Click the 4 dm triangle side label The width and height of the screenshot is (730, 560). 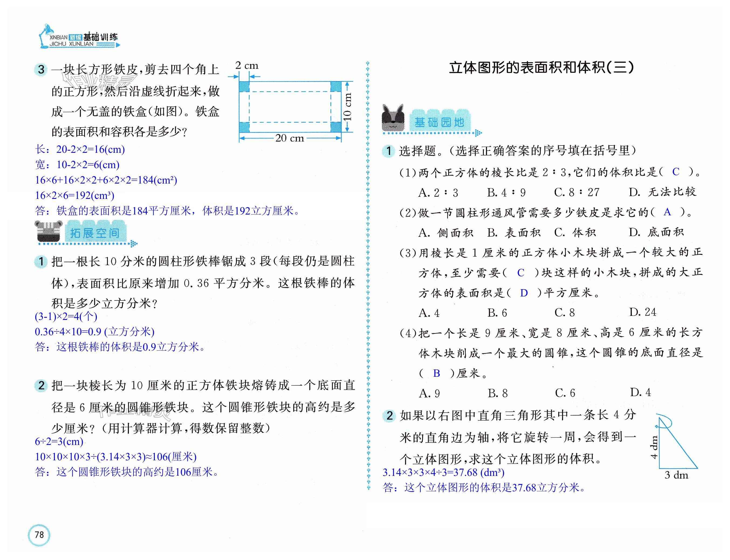tap(654, 447)
